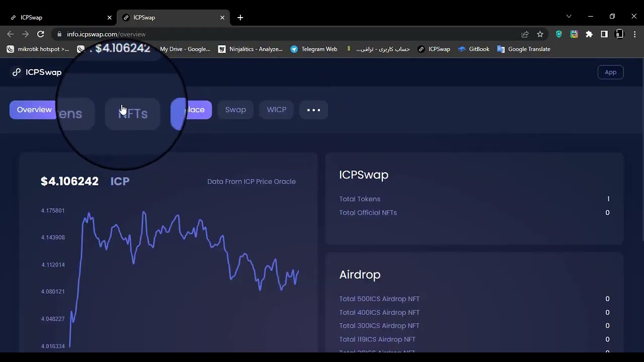This screenshot has width=644, height=362.
Task: Toggle the browser side panel
Action: tap(604, 34)
